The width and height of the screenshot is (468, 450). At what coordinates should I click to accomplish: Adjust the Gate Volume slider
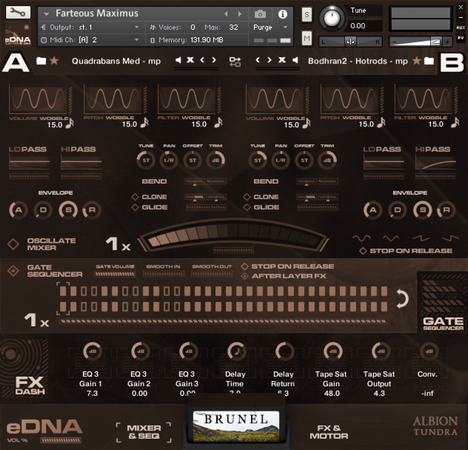tap(115, 274)
